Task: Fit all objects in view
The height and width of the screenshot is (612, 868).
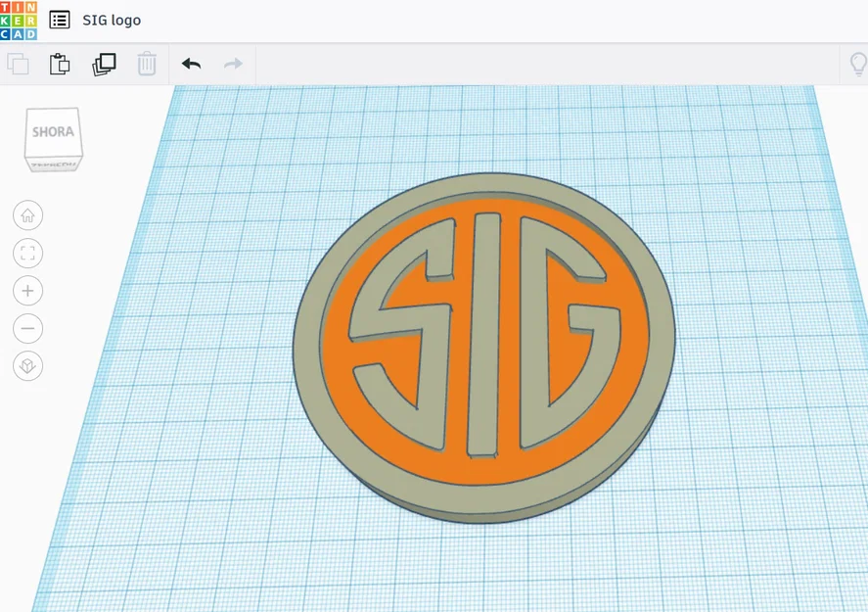Action: pyautogui.click(x=27, y=253)
